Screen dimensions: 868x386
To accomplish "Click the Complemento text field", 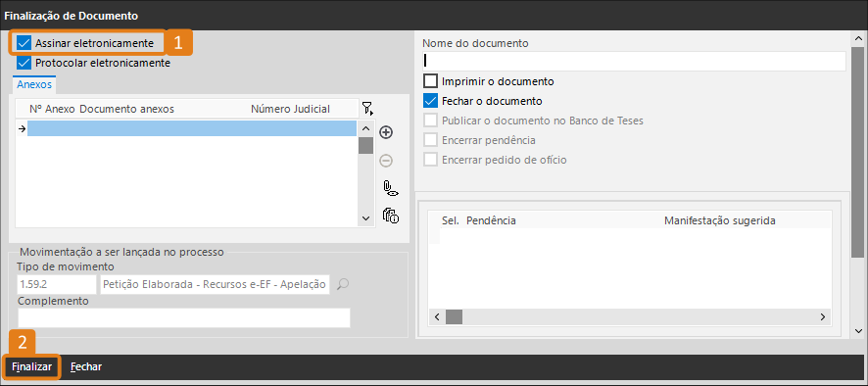I will (x=184, y=317).
